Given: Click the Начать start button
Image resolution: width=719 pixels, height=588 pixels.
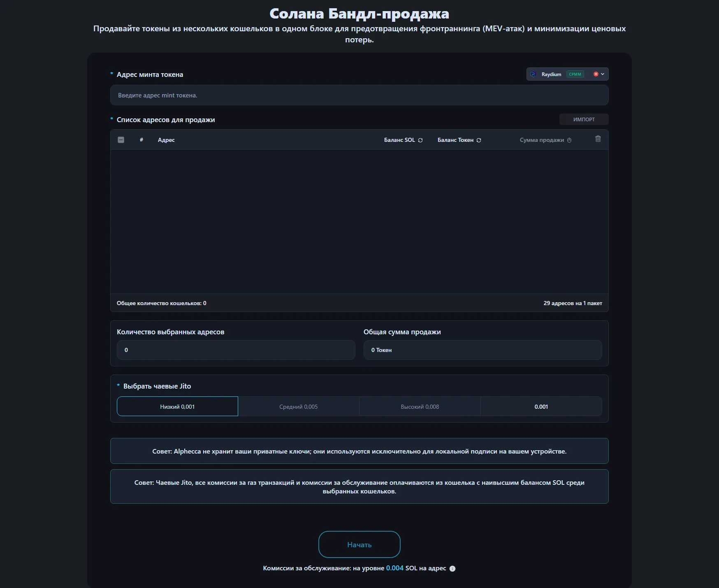Looking at the screenshot, I should tap(359, 544).
